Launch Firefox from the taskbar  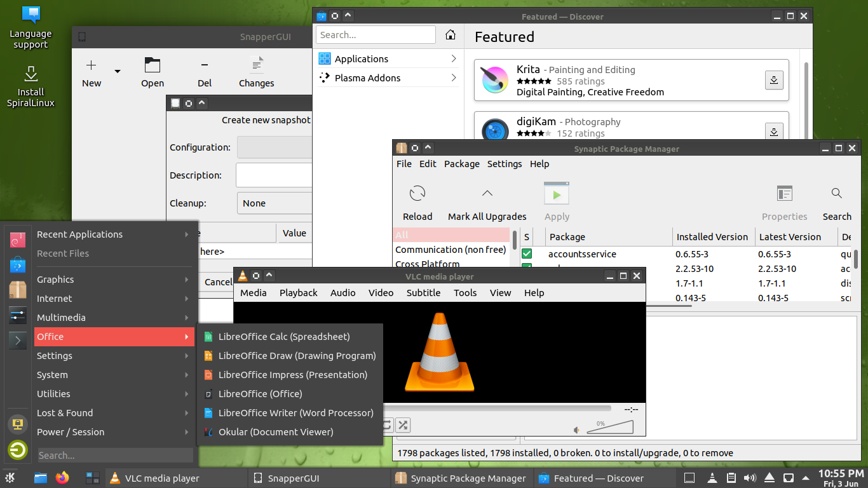[x=62, y=478]
